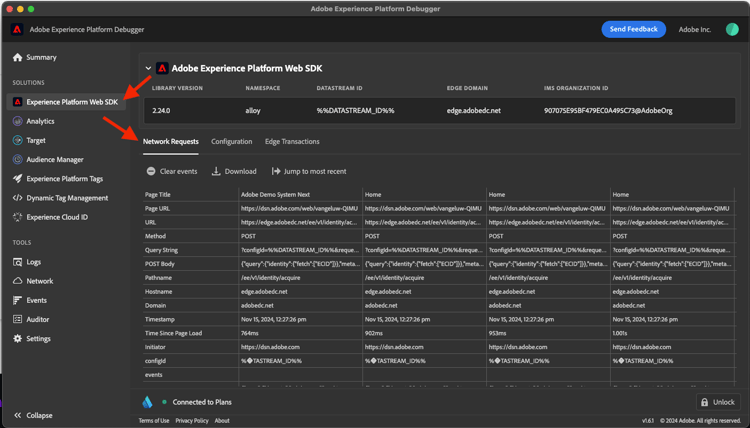
Task: Click 'Jump to most recent' label
Action: [315, 171]
